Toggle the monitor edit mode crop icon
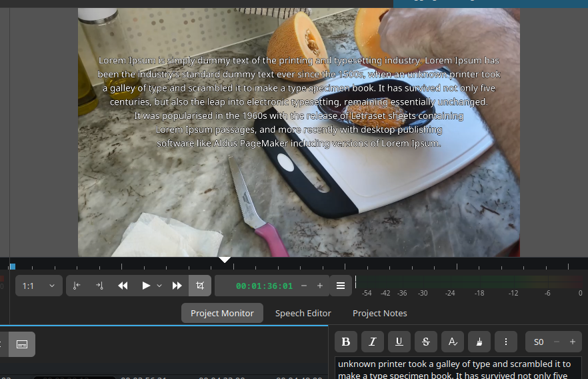The image size is (588, 379). click(200, 286)
